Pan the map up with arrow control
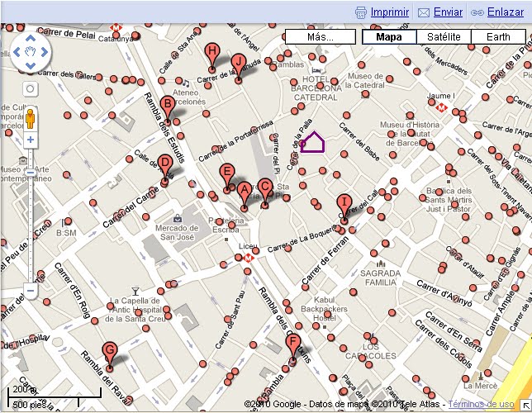This screenshot has width=532, height=413. pyautogui.click(x=31, y=38)
